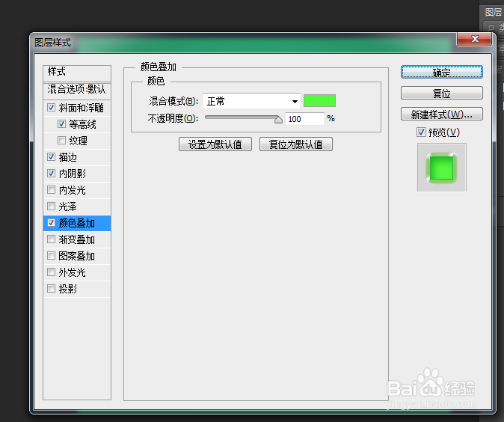The width and height of the screenshot is (504, 422).
Task: Toggle the 斜面和浮雕 checkbox
Action: tap(51, 108)
